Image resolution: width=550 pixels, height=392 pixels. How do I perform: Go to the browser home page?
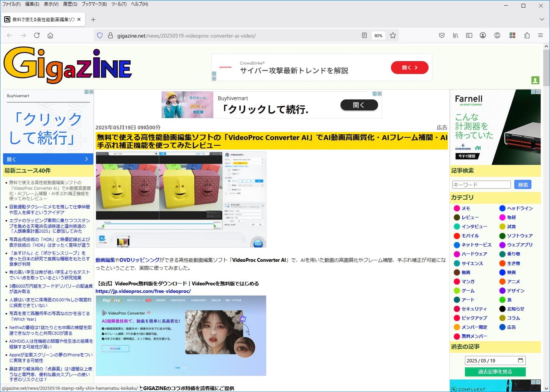click(50, 35)
